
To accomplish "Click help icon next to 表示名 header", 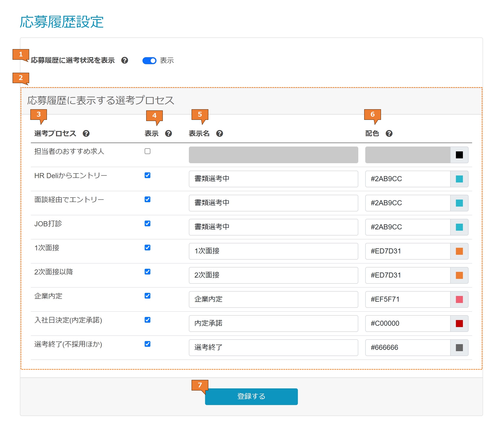I will pyautogui.click(x=220, y=133).
